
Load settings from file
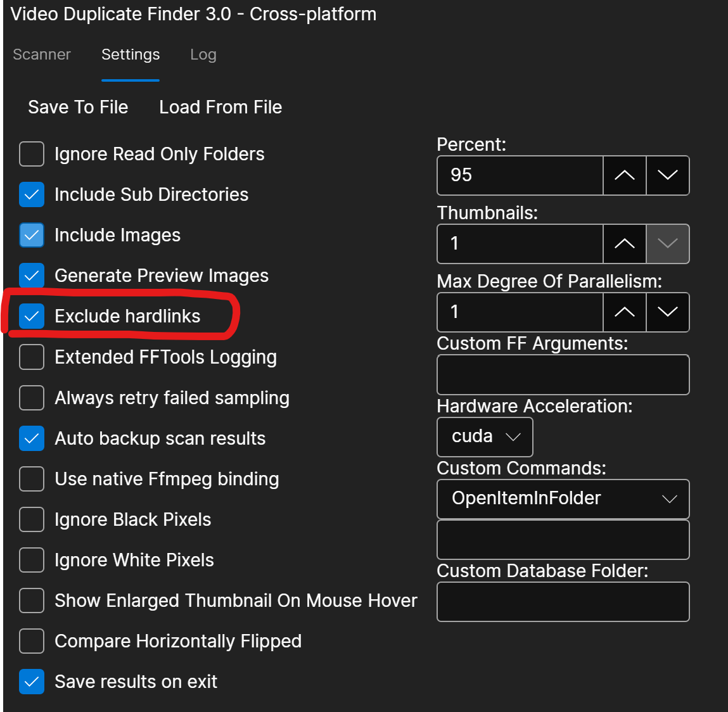220,107
